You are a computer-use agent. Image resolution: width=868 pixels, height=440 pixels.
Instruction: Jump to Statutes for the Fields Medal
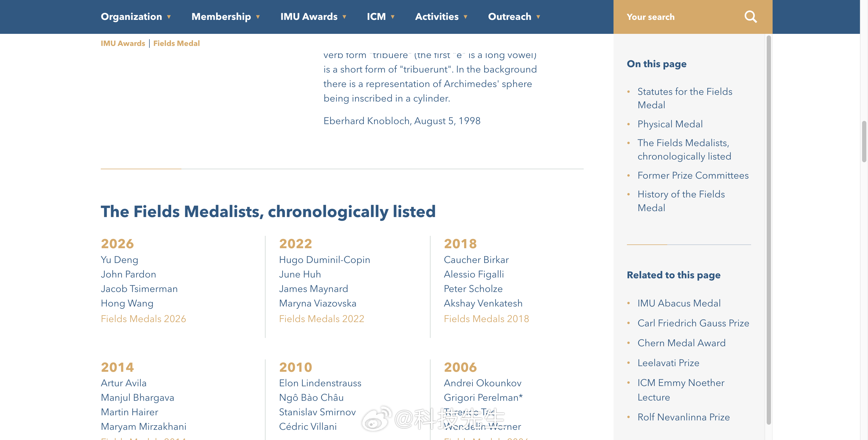[x=685, y=98]
